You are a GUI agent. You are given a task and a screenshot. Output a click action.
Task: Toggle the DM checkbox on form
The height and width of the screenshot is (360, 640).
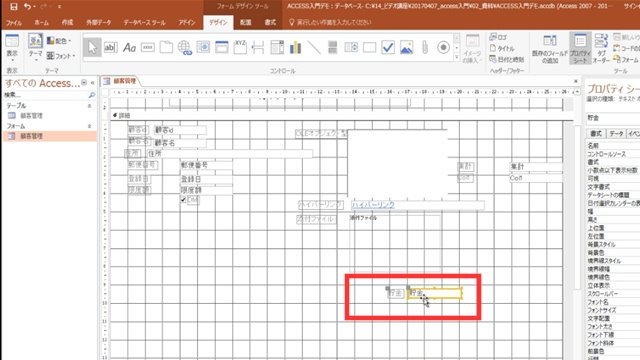(183, 200)
